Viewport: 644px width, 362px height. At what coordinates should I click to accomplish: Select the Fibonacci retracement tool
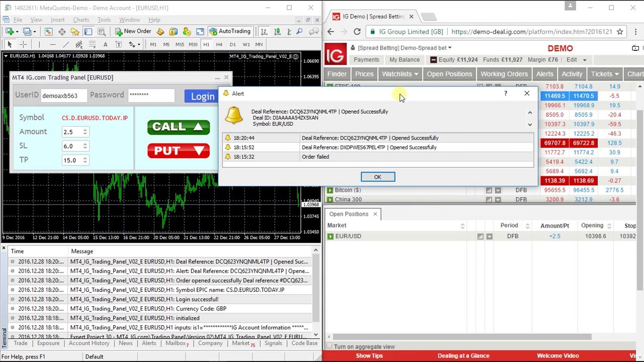pos(92,44)
